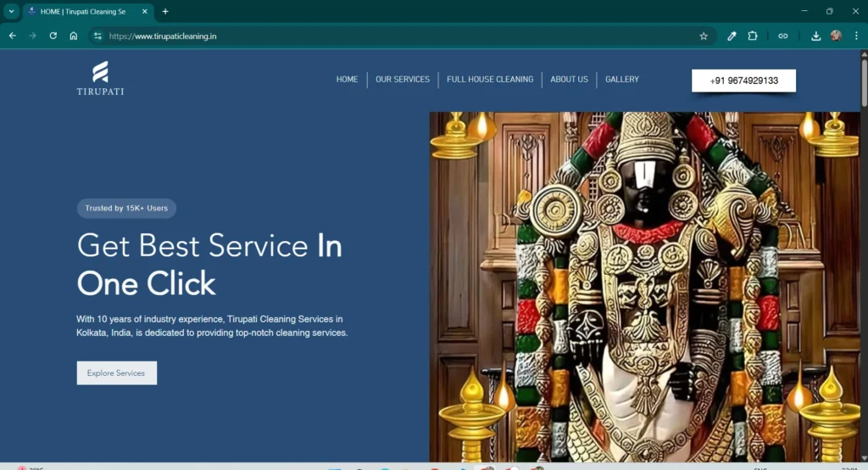868x470 pixels.
Task: Click the Tirupati logo
Action: (100, 78)
